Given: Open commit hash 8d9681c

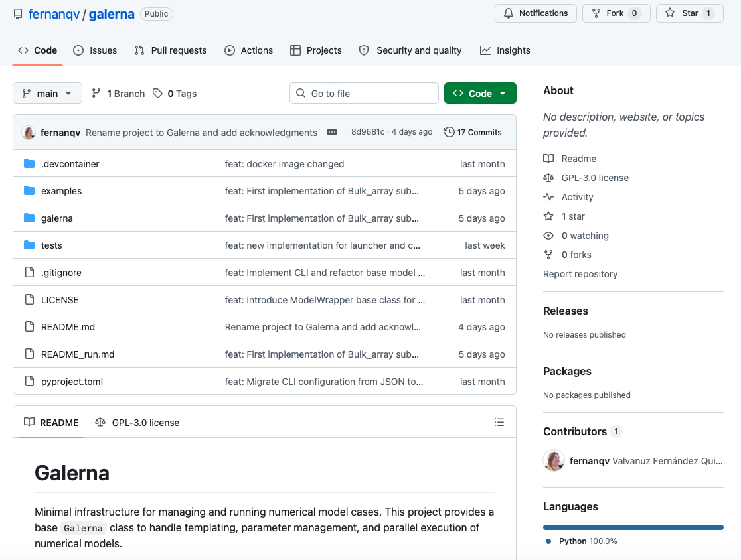Looking at the screenshot, I should 368,132.
